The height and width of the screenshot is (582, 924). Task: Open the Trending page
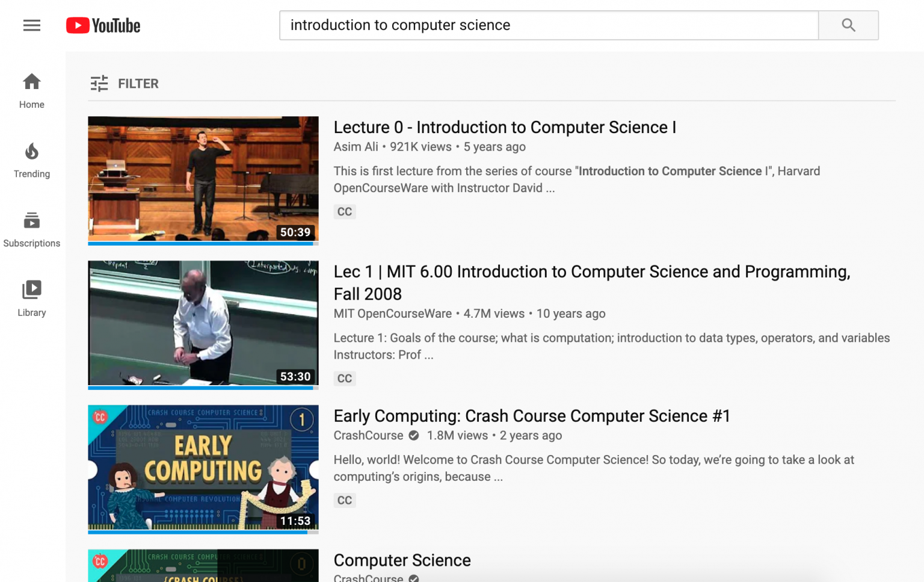32,160
